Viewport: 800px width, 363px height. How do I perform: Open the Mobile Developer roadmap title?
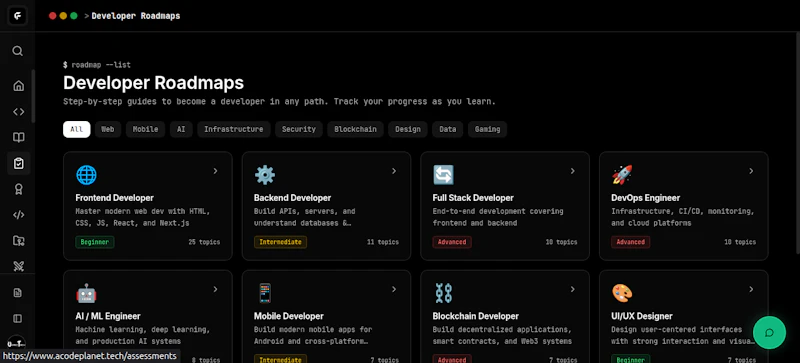tap(289, 317)
